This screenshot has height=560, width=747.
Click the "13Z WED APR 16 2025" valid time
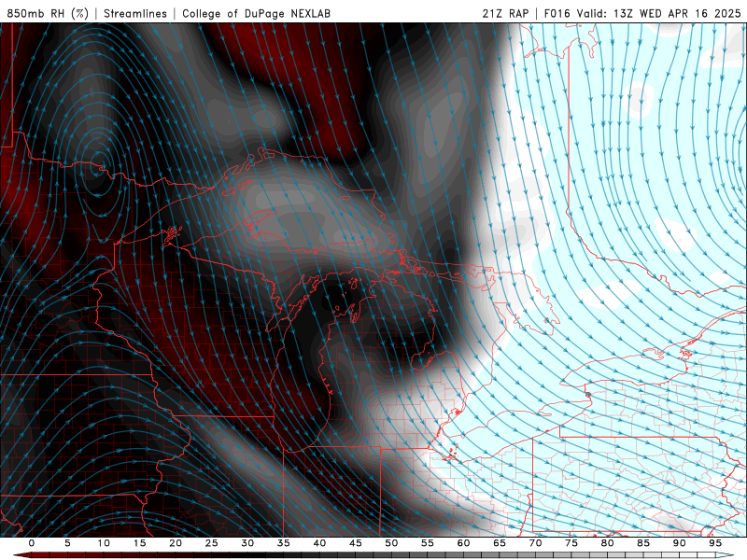tap(678, 13)
